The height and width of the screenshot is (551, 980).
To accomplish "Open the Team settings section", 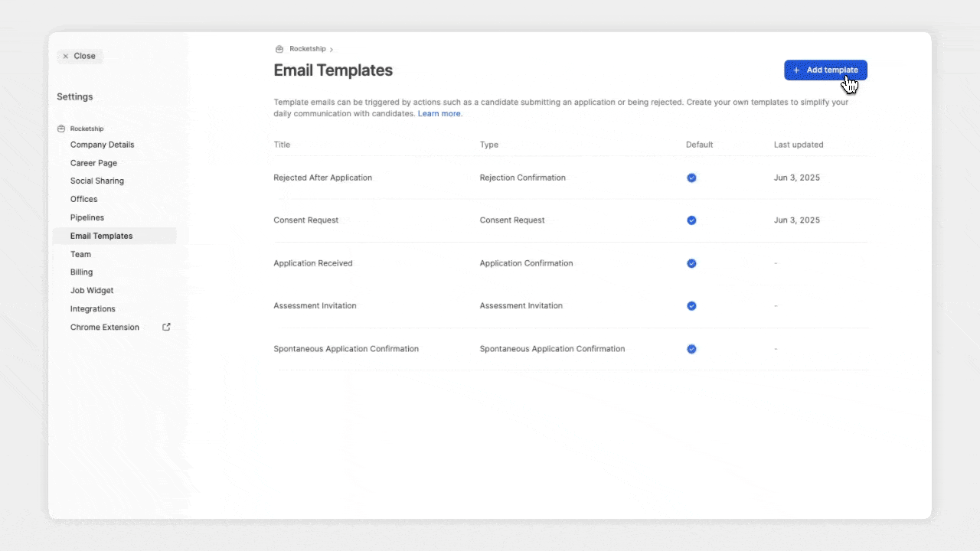I will tap(80, 254).
